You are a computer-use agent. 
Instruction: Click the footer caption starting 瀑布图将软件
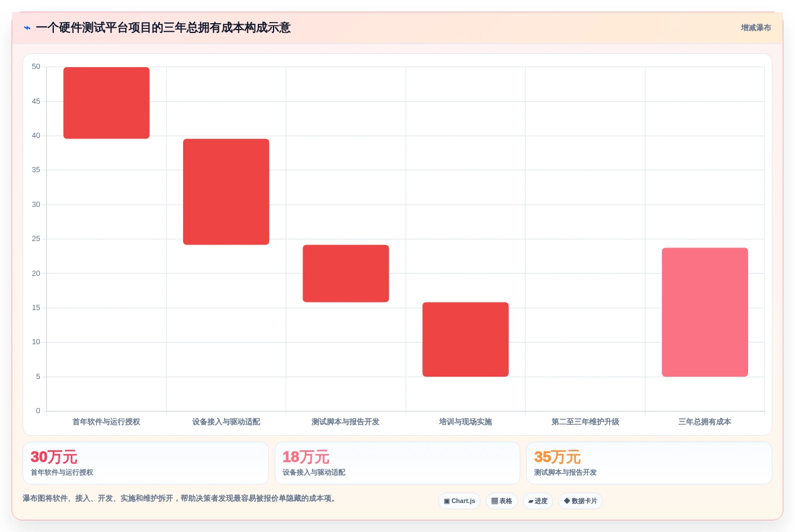coord(181,498)
